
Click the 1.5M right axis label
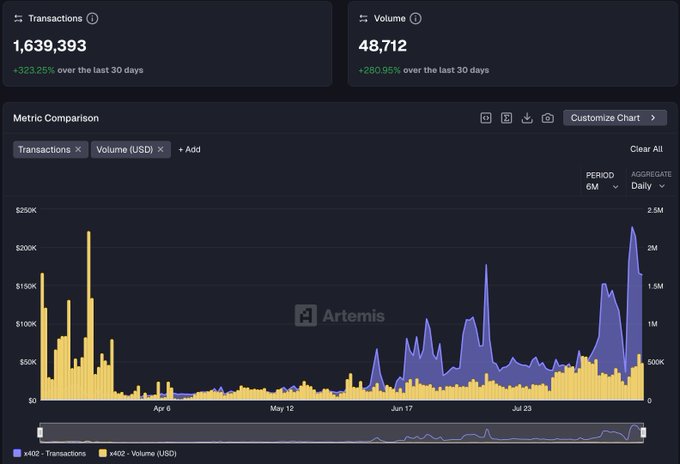(655, 286)
